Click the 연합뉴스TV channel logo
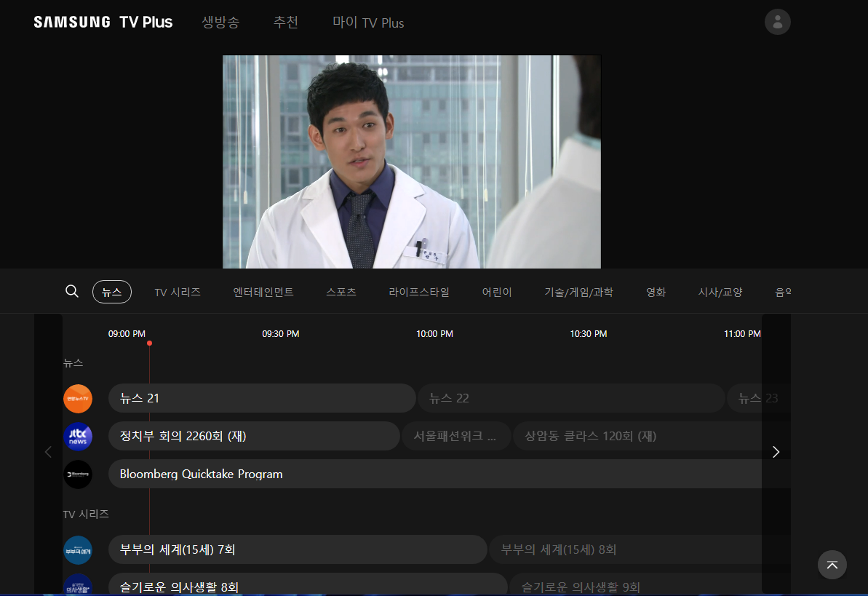The image size is (868, 596). [x=78, y=398]
